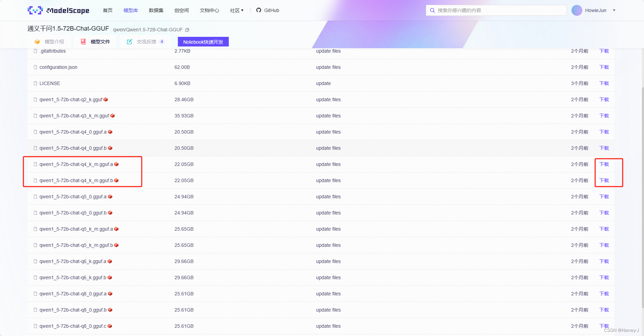Screen dimensions: 644x336
Task: Click file icon of configuration.json
Action: coord(35,67)
